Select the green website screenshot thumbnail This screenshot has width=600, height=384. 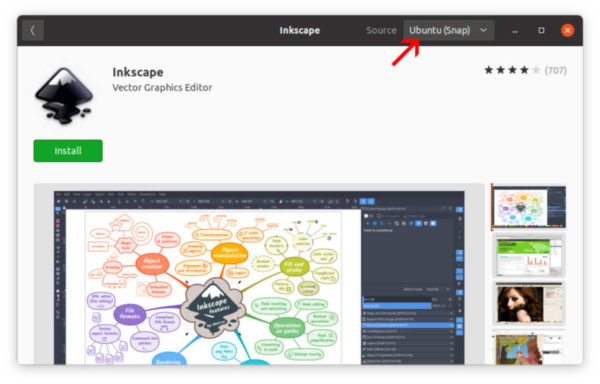528,255
